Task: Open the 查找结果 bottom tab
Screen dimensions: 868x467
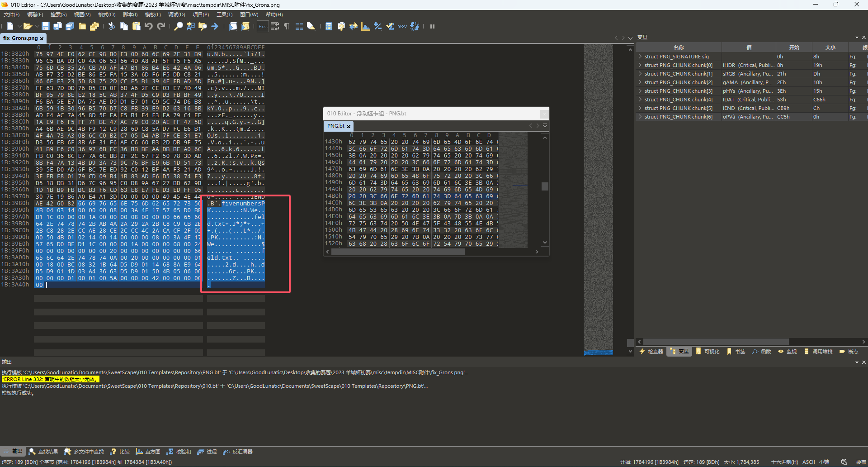Action: click(x=43, y=452)
